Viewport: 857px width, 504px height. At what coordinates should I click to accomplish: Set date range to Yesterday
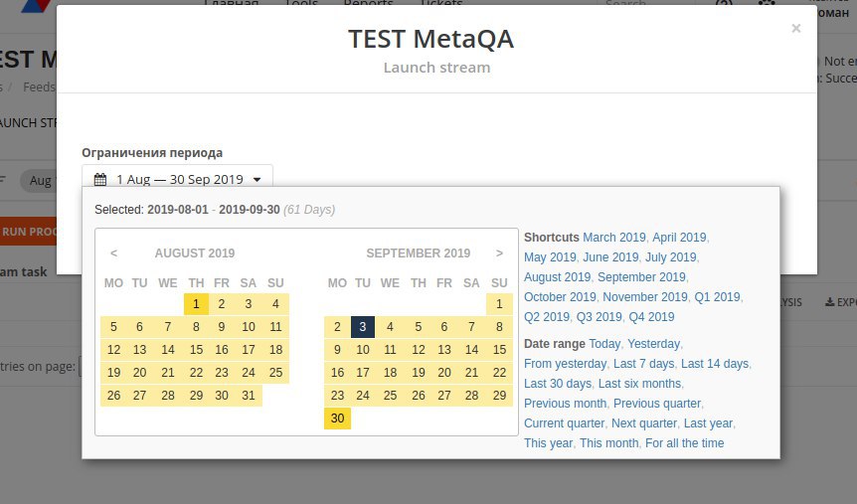[653, 344]
